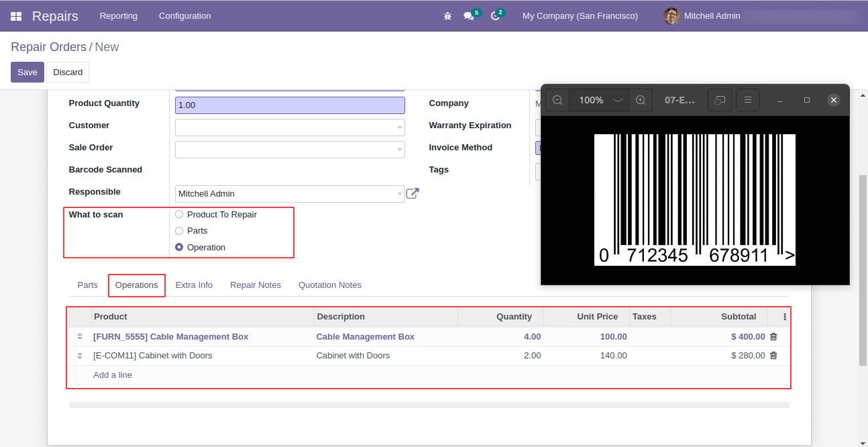The image size is (868, 447).
Task: Click the $ 400.00 subtotal cell
Action: tap(719, 337)
